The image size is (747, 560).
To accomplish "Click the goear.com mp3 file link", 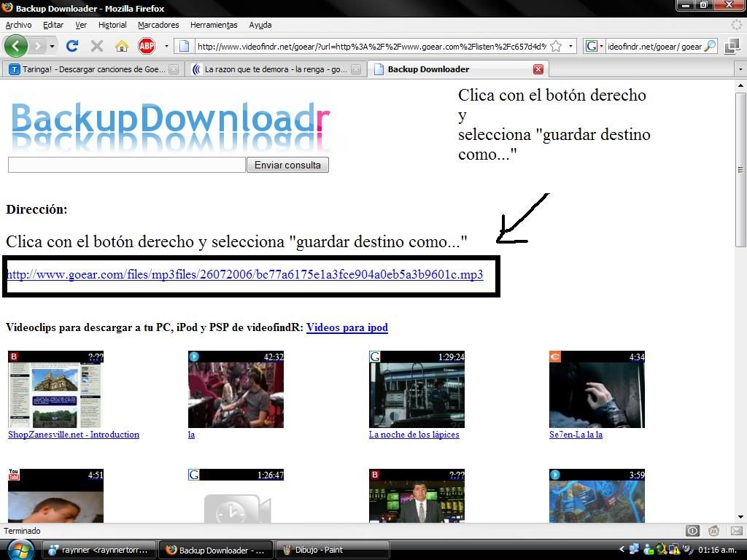I will coord(244,275).
